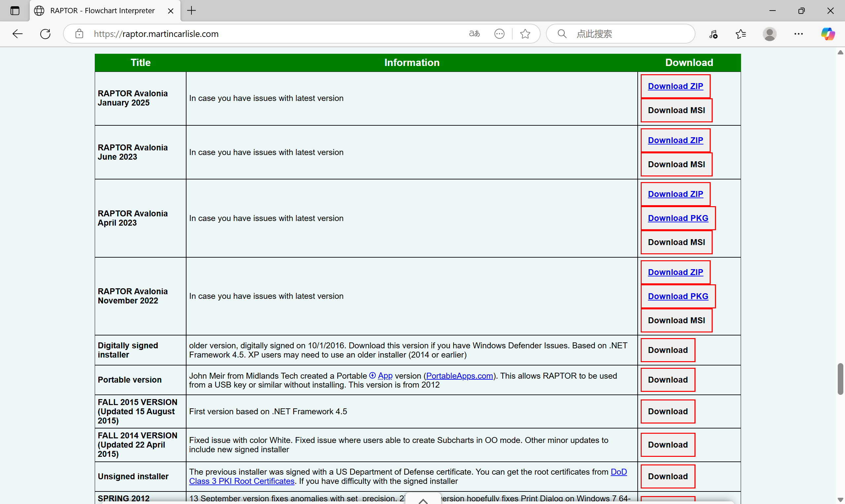The height and width of the screenshot is (504, 845).
Task: Download ZIP for RAPTOR Avalonia January 2025
Action: (x=675, y=86)
